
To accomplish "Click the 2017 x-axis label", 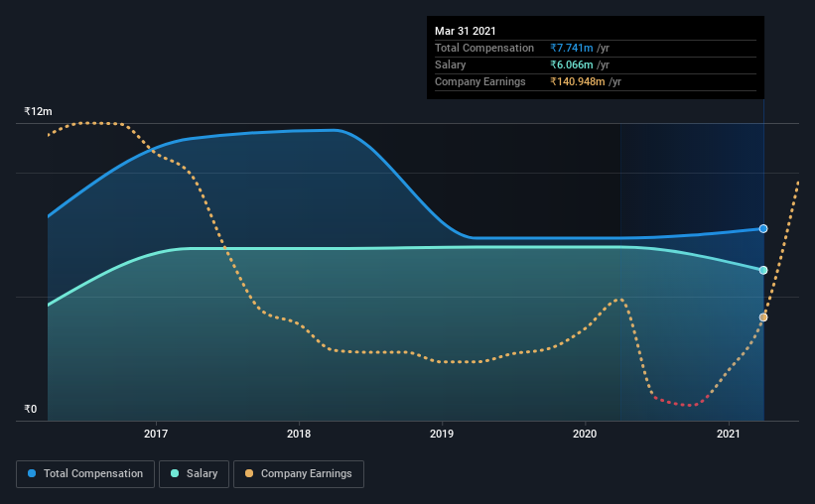I will tap(156, 434).
